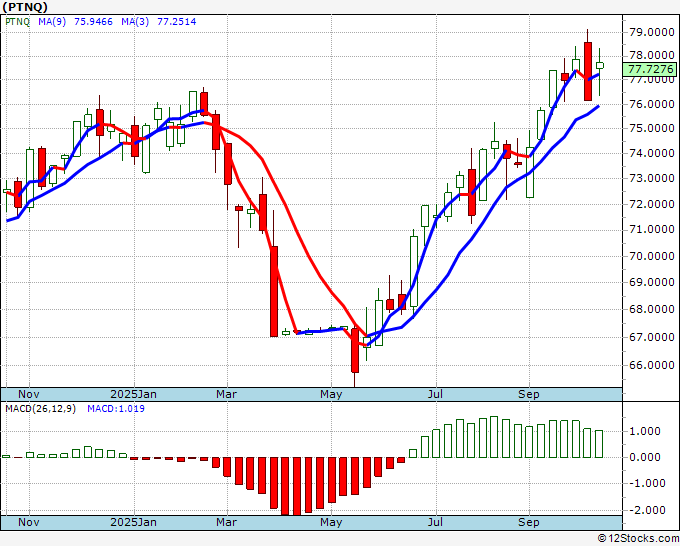Click the 78.0000 price axis label
This screenshot has height=546, width=680.
tap(651, 56)
